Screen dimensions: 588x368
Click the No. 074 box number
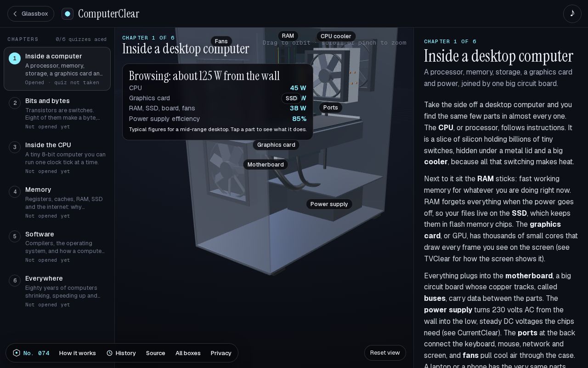(x=36, y=353)
